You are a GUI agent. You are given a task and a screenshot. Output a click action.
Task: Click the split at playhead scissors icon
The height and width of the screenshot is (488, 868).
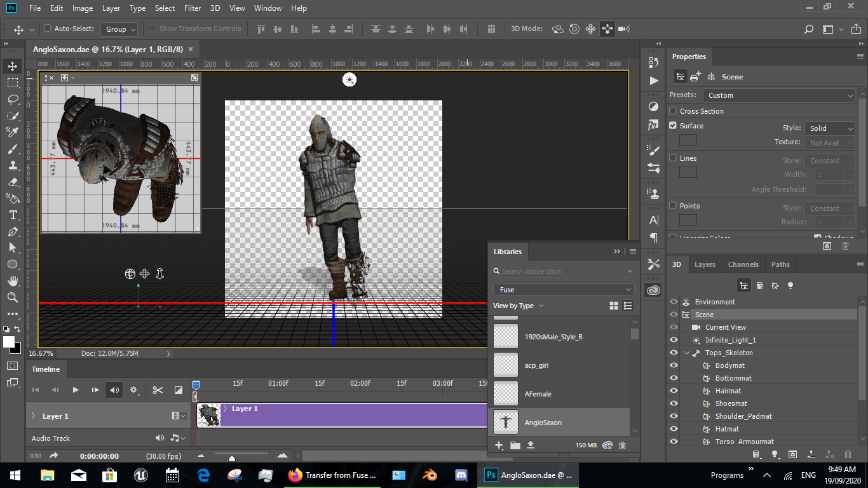tap(158, 390)
